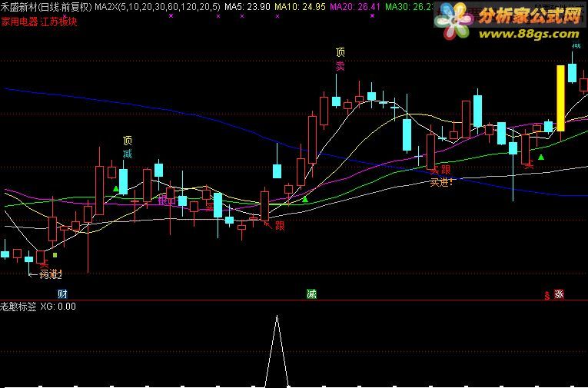
Task: Click the magenta 卖 signal under the highest 顶
Action: tap(341, 67)
